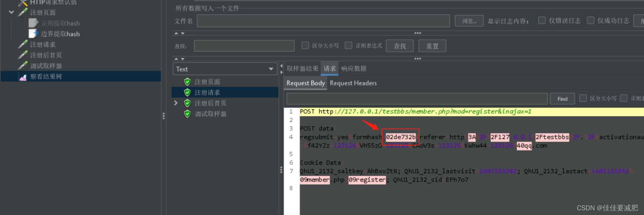The image size is (644, 215).
Task: Click into the 查找 search text field
Action: click(244, 46)
